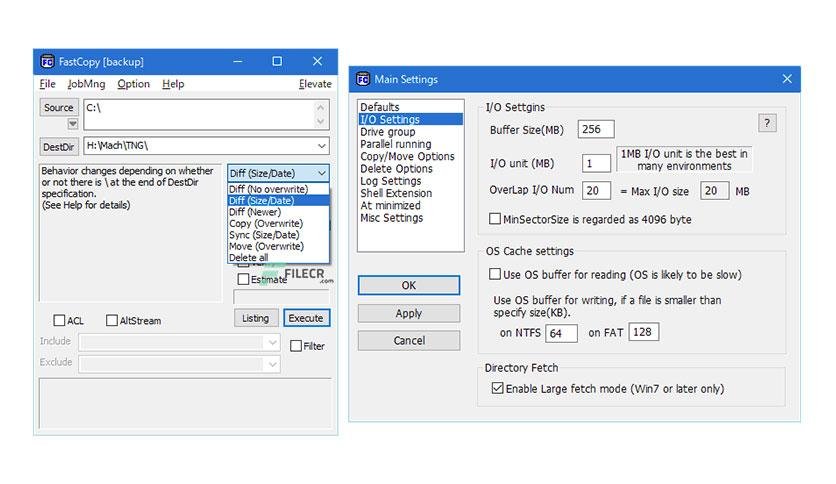Open the question mark help button

click(x=767, y=123)
